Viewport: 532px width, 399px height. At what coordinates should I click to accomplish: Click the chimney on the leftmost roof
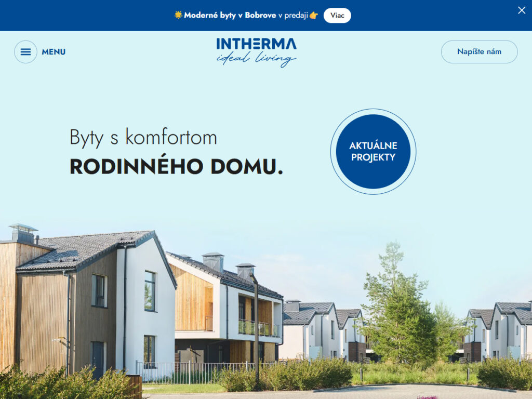tap(23, 233)
